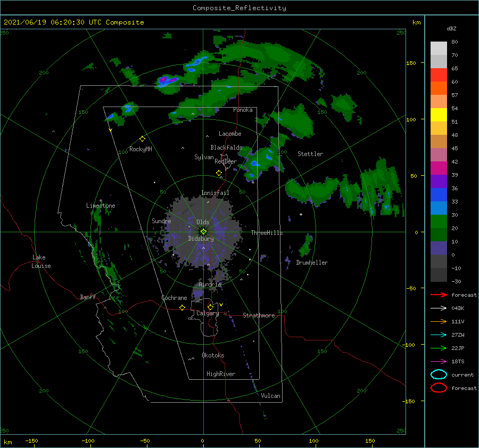Image resolution: width=479 pixels, height=448 pixels.
Task: Click the yellow diamond marker below RedDeer
Action: pos(219,173)
